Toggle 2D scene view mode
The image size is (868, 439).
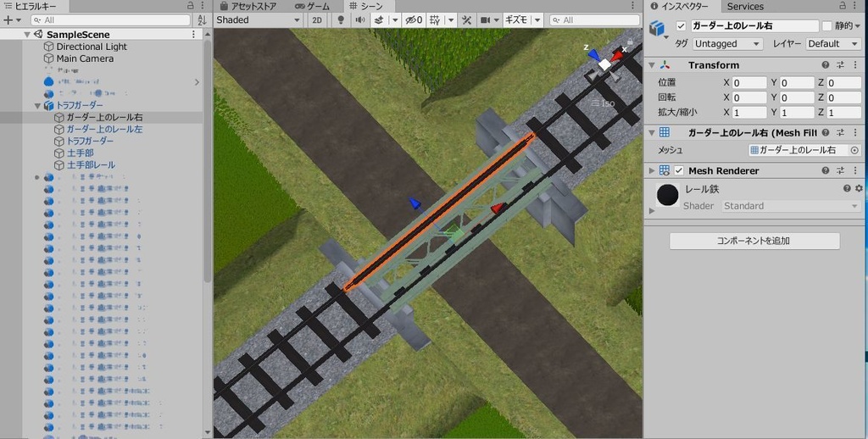[x=317, y=20]
